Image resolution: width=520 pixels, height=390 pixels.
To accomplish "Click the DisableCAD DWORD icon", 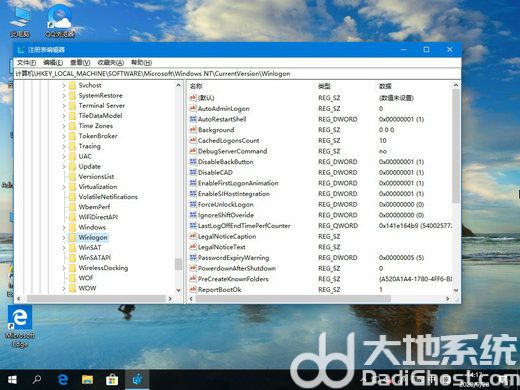I will pyautogui.click(x=193, y=172).
